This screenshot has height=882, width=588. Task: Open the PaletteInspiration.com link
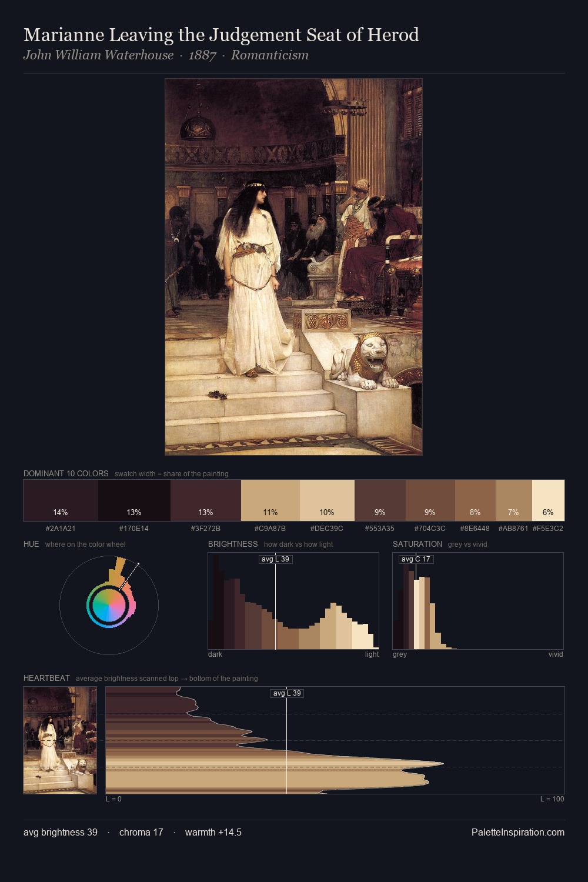[518, 832]
